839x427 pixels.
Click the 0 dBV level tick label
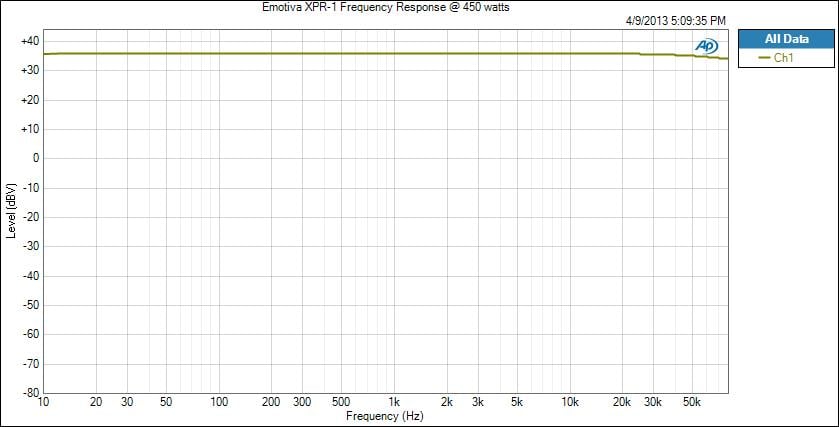(34, 158)
